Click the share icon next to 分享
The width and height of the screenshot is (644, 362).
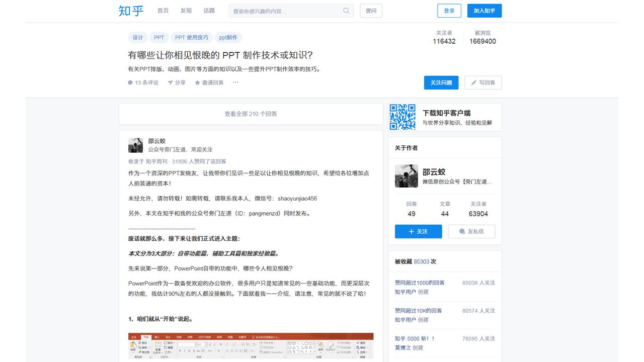171,82
